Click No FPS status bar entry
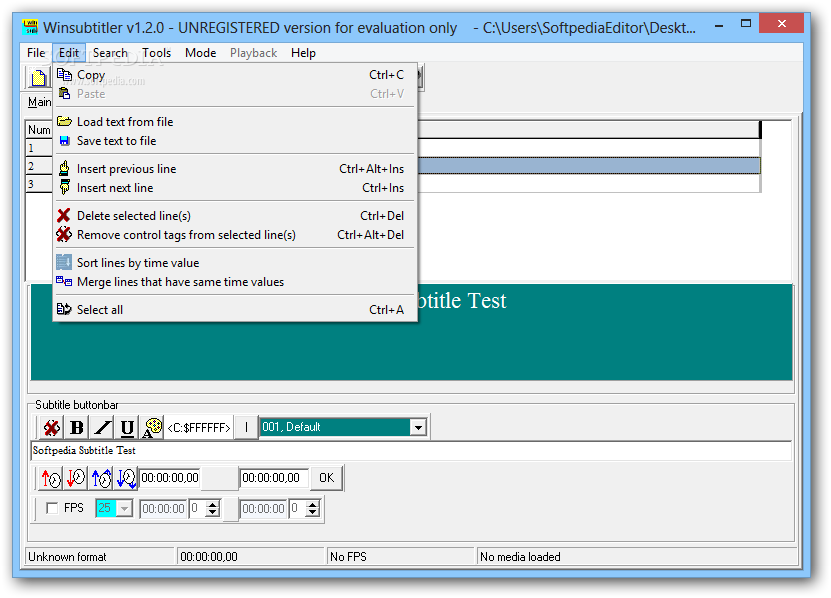 [x=348, y=557]
